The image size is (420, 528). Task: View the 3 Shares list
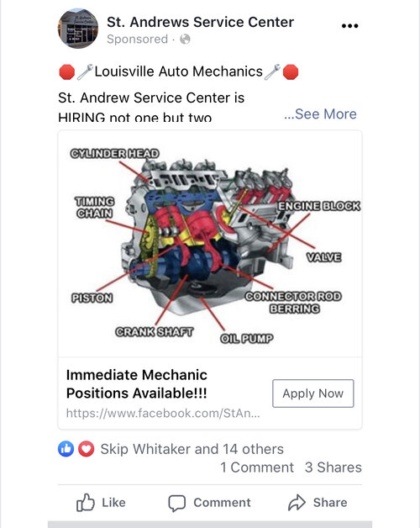[333, 467]
